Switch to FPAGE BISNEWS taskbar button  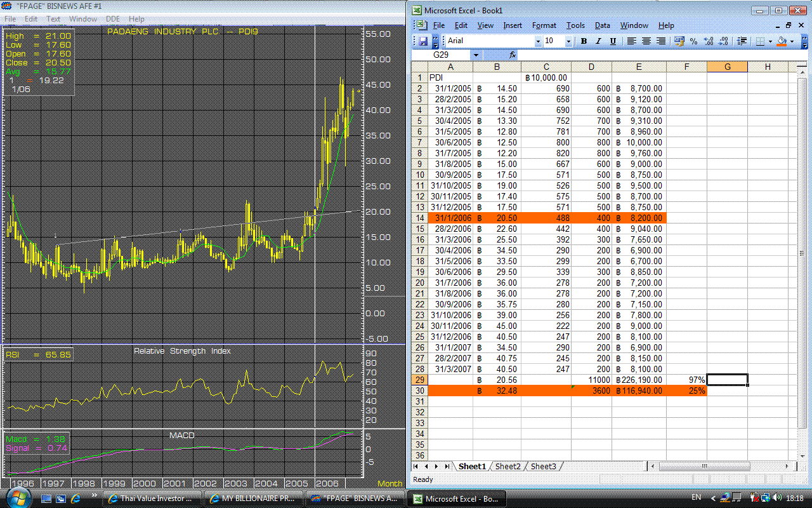pos(355,498)
